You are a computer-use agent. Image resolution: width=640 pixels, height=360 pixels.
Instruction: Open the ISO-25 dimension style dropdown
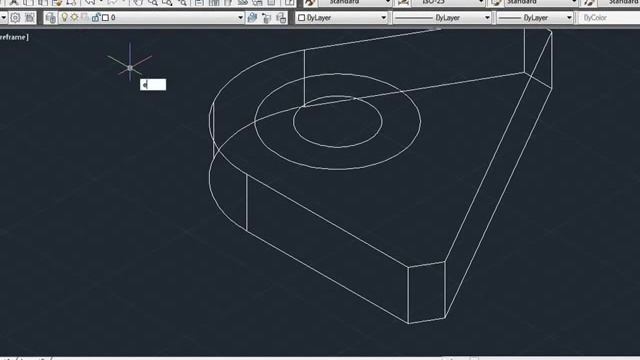pyautogui.click(x=448, y=2)
